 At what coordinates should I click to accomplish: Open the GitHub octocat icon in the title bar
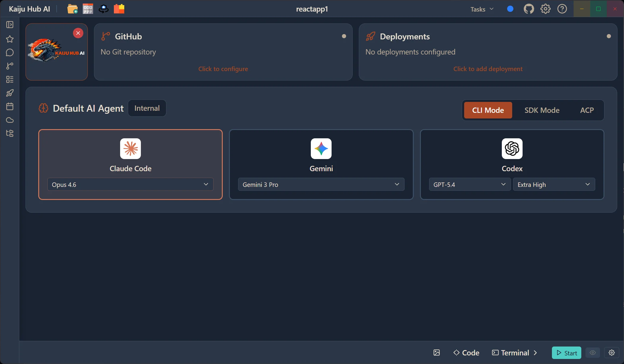pos(529,9)
